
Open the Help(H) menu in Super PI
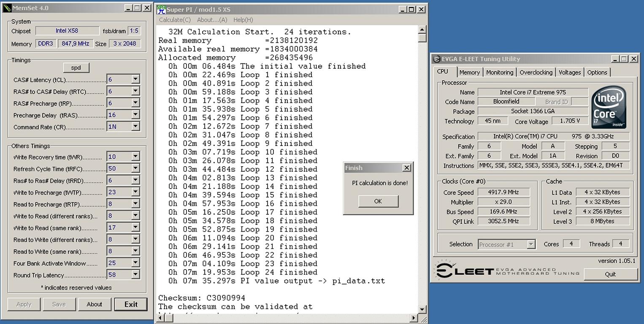243,20
